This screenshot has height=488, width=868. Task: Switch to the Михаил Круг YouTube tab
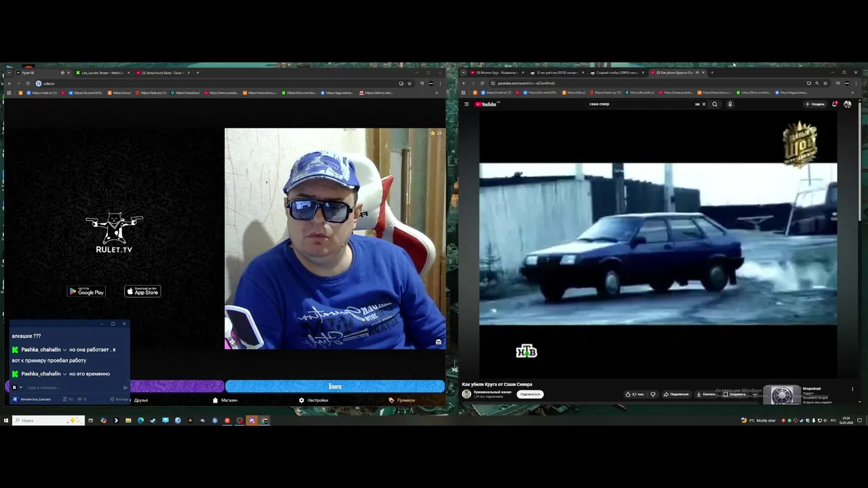497,73
